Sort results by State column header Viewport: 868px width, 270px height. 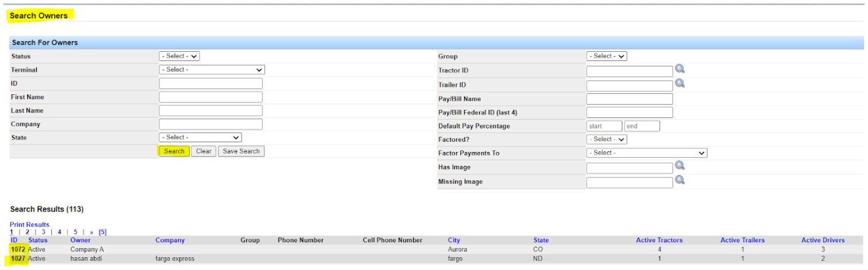coord(541,240)
